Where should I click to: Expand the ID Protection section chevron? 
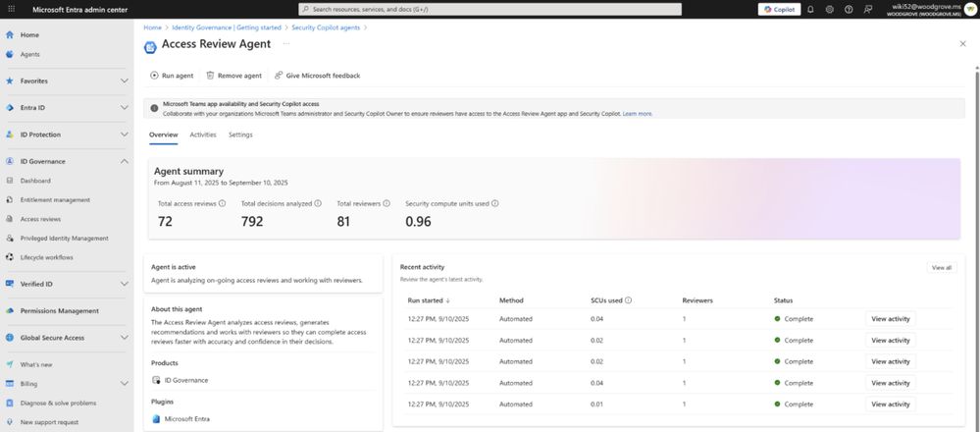[x=125, y=135]
